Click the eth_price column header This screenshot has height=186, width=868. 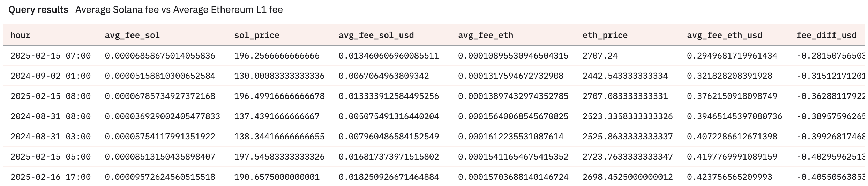tap(605, 35)
